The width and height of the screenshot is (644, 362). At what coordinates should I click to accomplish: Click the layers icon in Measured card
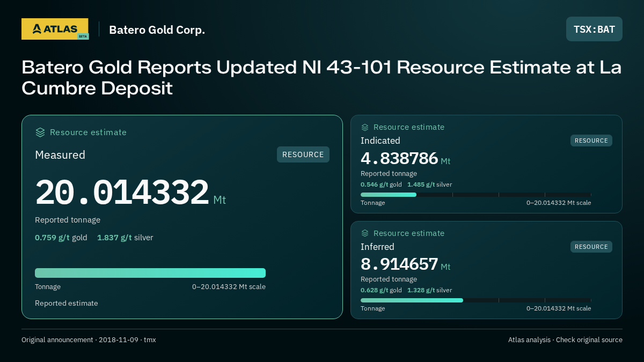point(40,132)
